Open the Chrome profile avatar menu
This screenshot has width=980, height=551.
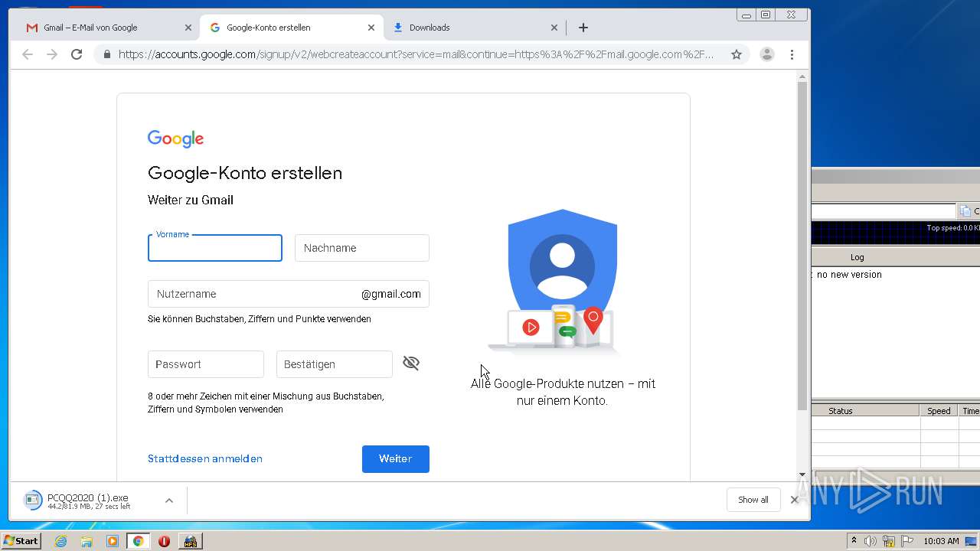[767, 54]
